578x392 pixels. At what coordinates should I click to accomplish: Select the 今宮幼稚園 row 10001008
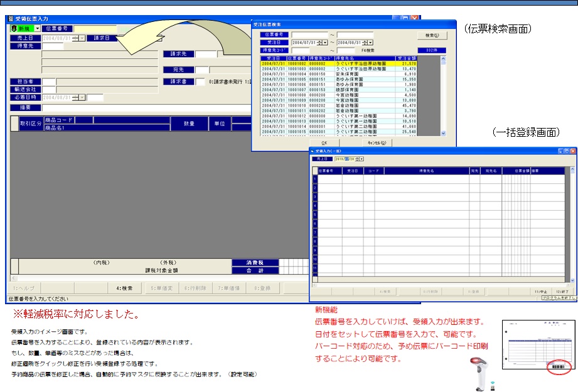pyautogui.click(x=339, y=95)
